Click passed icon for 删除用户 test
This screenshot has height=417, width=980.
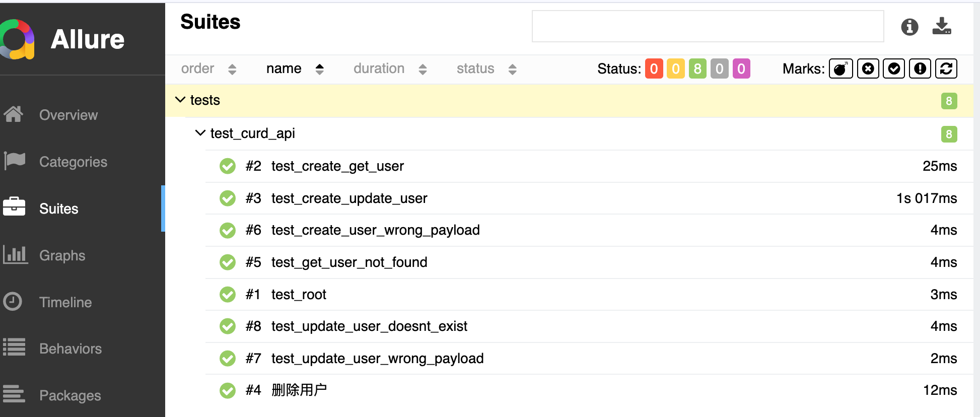228,390
